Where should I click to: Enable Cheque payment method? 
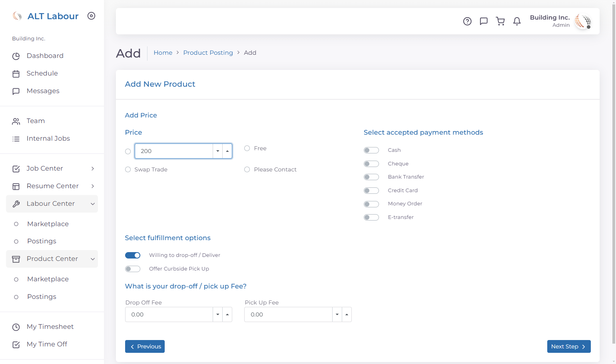(x=371, y=164)
